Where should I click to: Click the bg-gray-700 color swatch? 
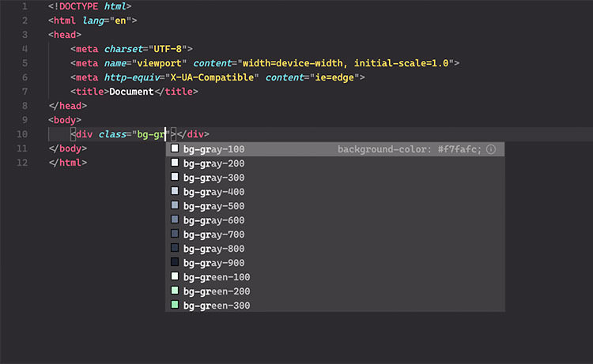point(175,234)
